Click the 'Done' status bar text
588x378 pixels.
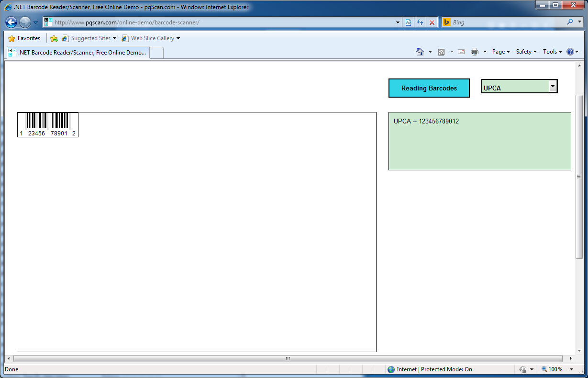coord(11,369)
